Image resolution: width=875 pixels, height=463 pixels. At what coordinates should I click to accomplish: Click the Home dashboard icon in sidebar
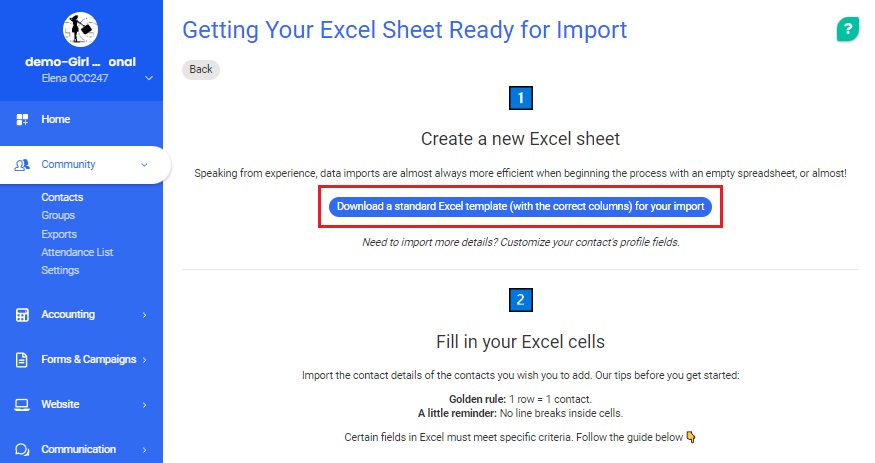[x=22, y=120]
